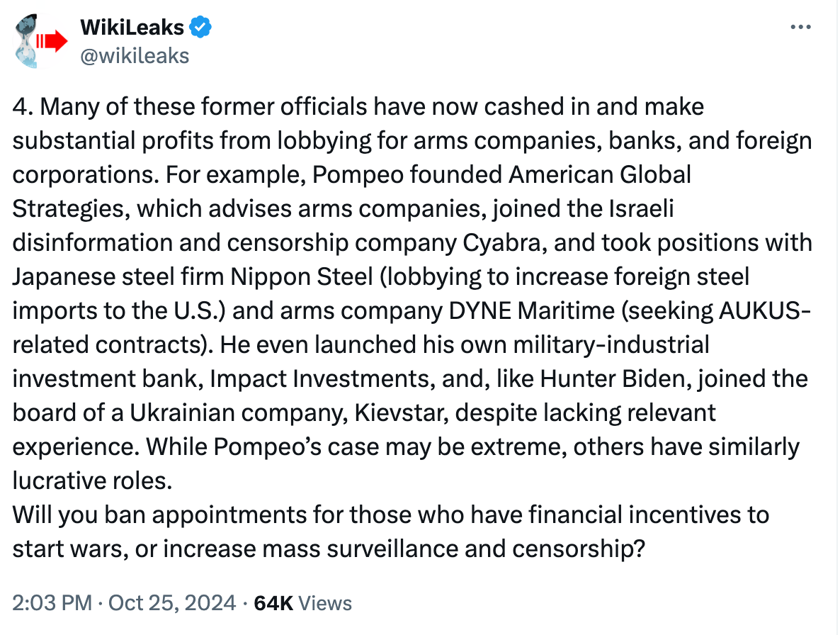Open the WikiLeaks profile avatar

pyautogui.click(x=40, y=41)
